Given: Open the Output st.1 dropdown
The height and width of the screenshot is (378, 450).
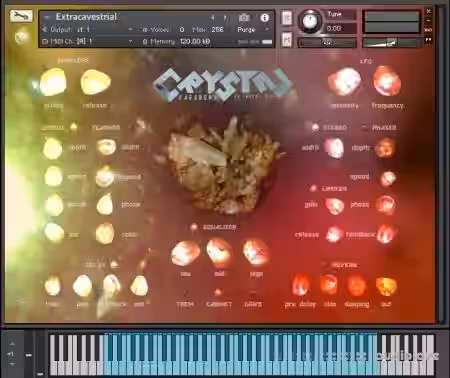Looking at the screenshot, I should (x=88, y=30).
